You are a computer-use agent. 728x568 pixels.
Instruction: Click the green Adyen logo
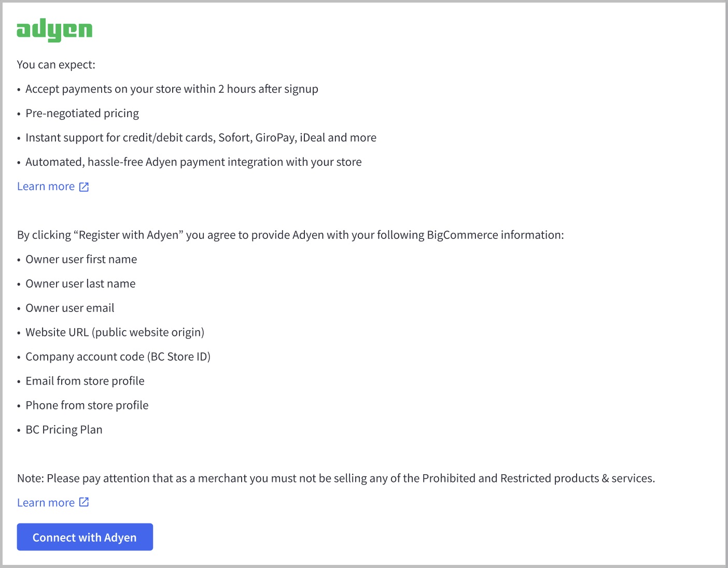click(x=54, y=30)
